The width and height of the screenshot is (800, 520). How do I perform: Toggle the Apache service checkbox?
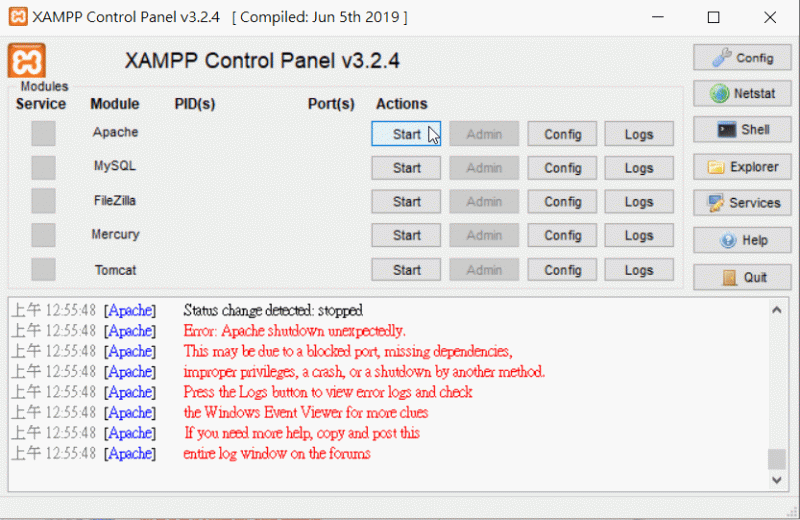pyautogui.click(x=43, y=133)
